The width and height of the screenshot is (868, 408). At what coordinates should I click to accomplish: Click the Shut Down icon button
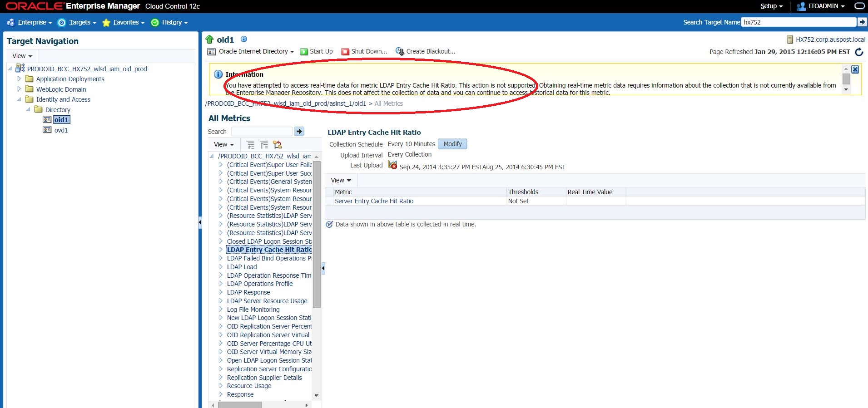point(345,52)
